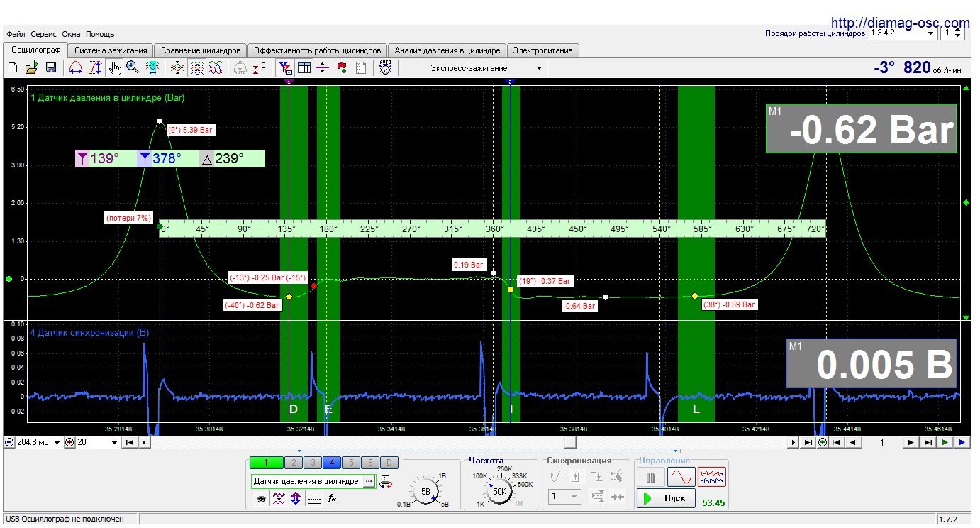Toggle channel visibility eye icon
The image size is (980, 528).
(261, 499)
